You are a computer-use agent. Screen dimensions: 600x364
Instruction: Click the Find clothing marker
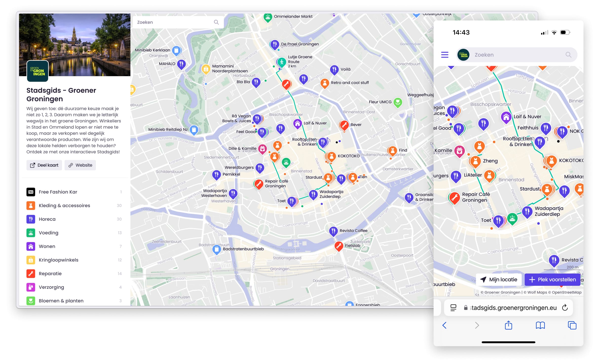(x=392, y=151)
